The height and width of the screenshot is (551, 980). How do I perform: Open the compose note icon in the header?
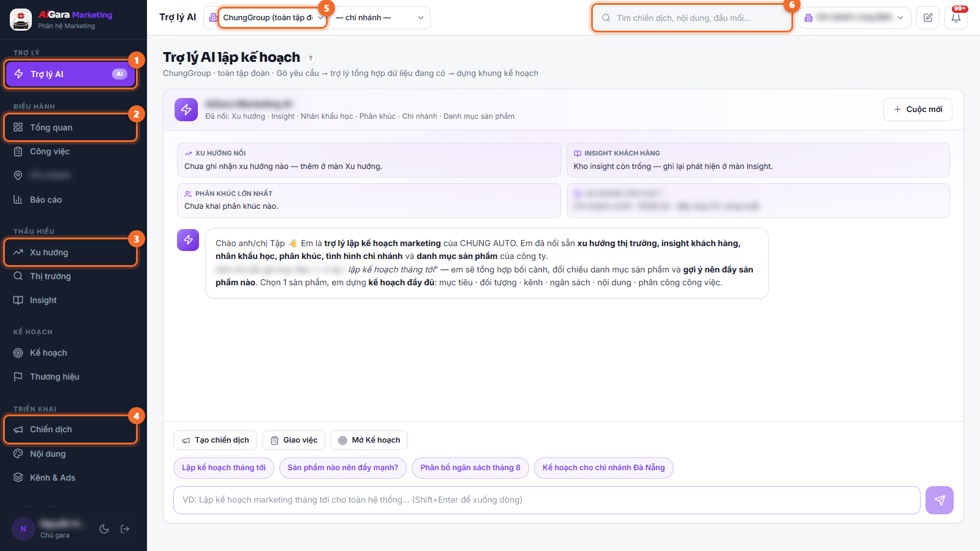(928, 18)
